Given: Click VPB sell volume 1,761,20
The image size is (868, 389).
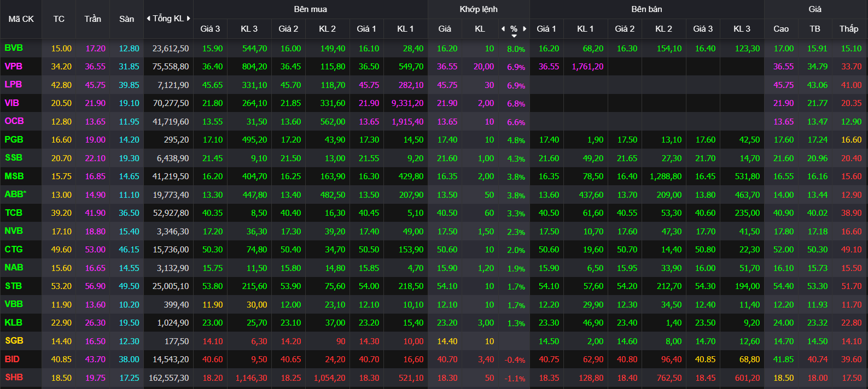Looking at the screenshot, I should point(587,67).
